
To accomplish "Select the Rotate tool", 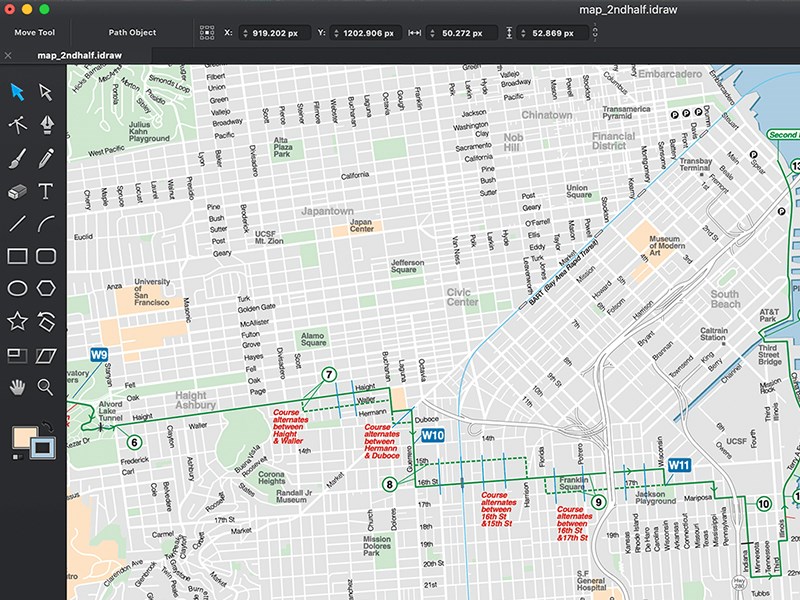I will coord(46,321).
